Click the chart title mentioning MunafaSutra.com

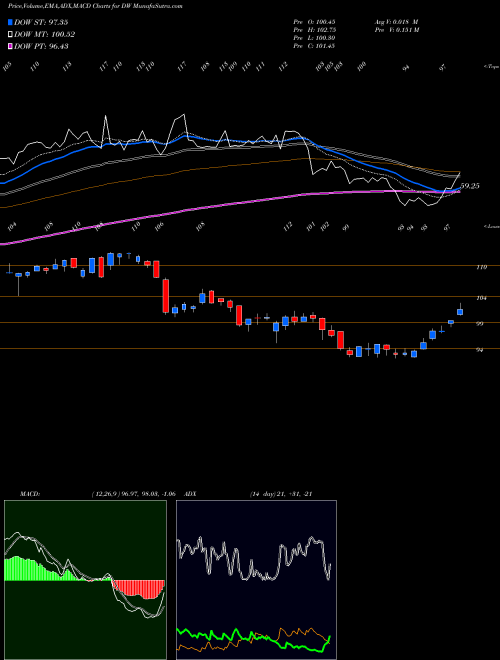pyautogui.click(x=95, y=7)
